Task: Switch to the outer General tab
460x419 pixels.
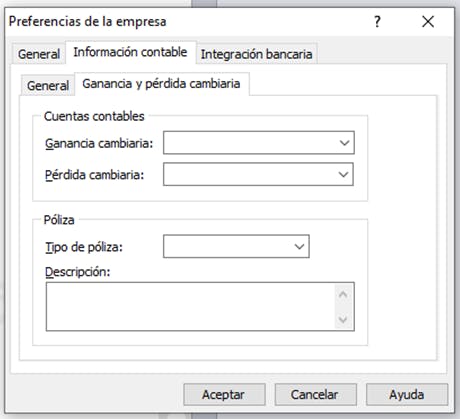Action: [39, 54]
